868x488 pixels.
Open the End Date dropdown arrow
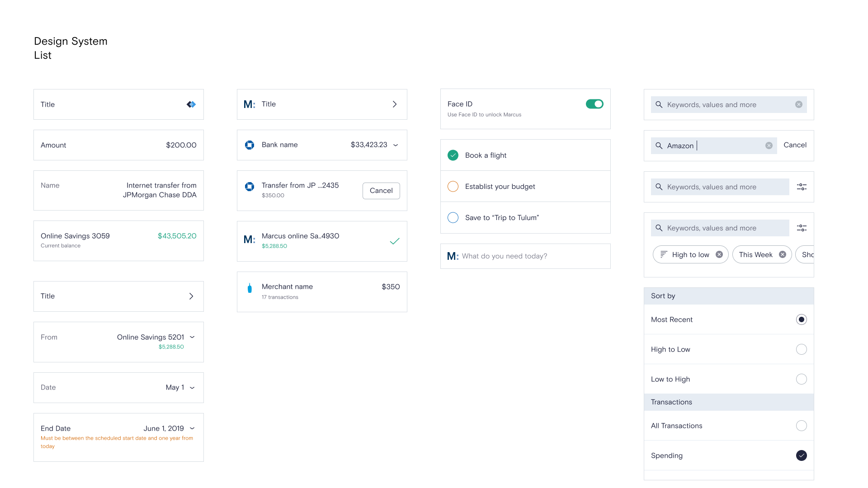[x=192, y=428]
